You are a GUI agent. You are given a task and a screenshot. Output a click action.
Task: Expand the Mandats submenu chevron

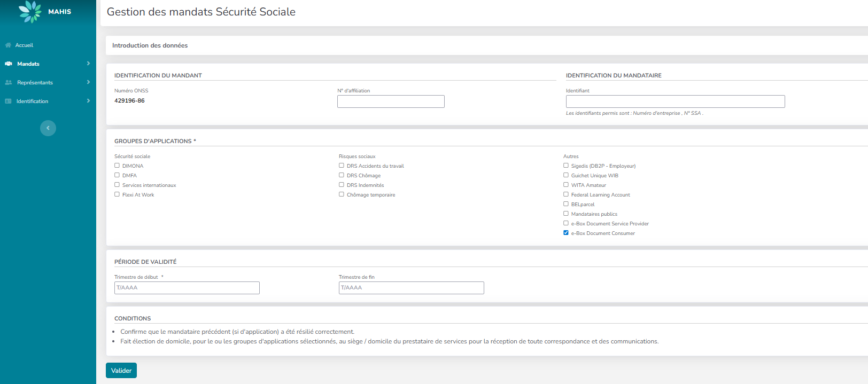coord(88,64)
